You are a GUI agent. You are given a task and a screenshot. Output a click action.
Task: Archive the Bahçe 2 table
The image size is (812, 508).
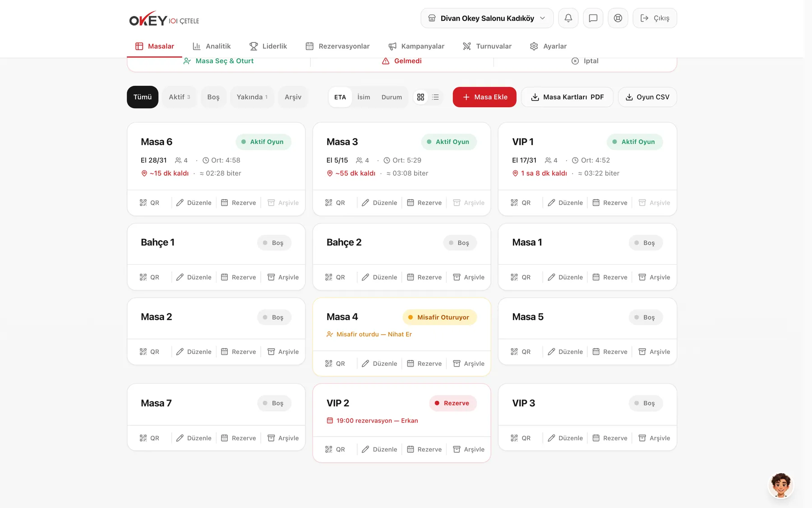pos(469,277)
